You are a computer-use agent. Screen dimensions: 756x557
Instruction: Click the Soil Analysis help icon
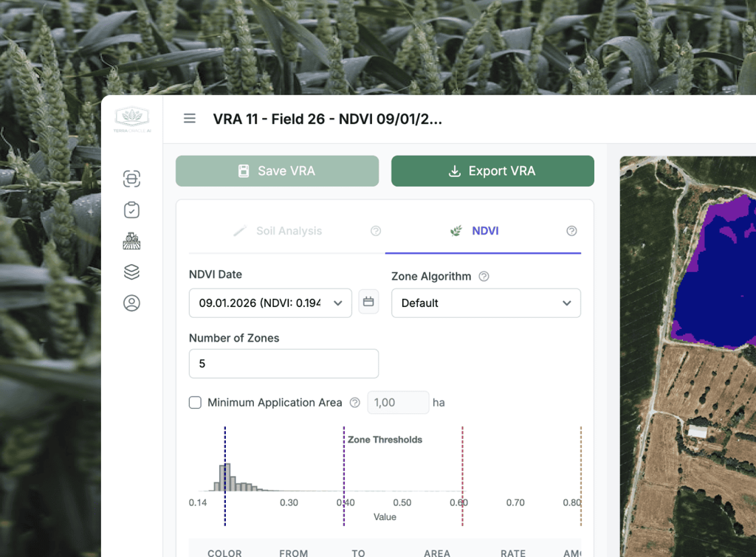click(376, 230)
